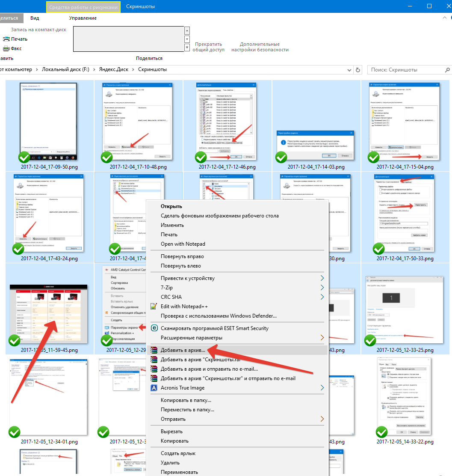Select thumbnail 2017-12-04_17-12-46.png

point(226,122)
